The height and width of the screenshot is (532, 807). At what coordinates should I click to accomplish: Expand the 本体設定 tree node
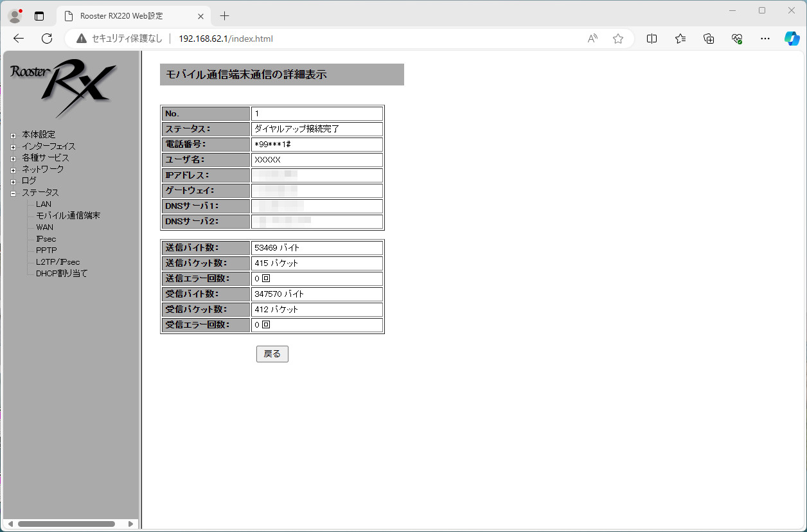(x=13, y=136)
